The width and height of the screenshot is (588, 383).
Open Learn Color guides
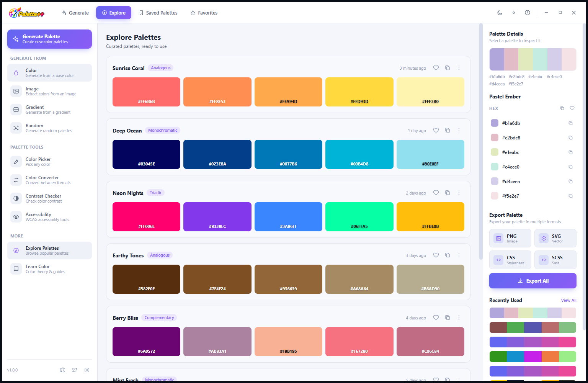(49, 269)
